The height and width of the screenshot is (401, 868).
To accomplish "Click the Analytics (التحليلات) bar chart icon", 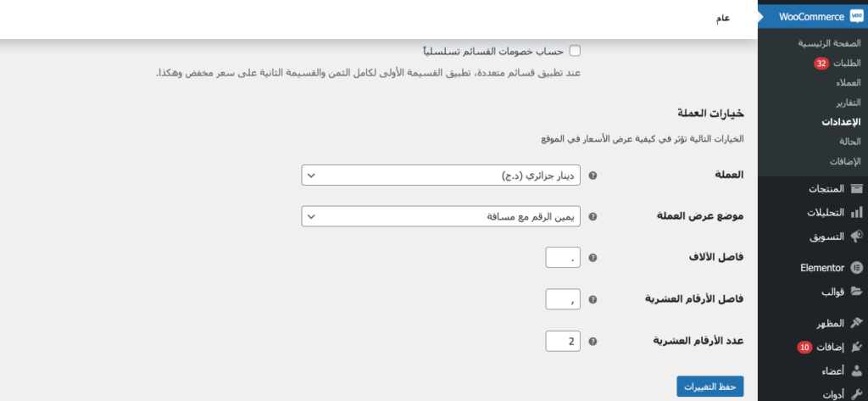I will pyautogui.click(x=857, y=212).
